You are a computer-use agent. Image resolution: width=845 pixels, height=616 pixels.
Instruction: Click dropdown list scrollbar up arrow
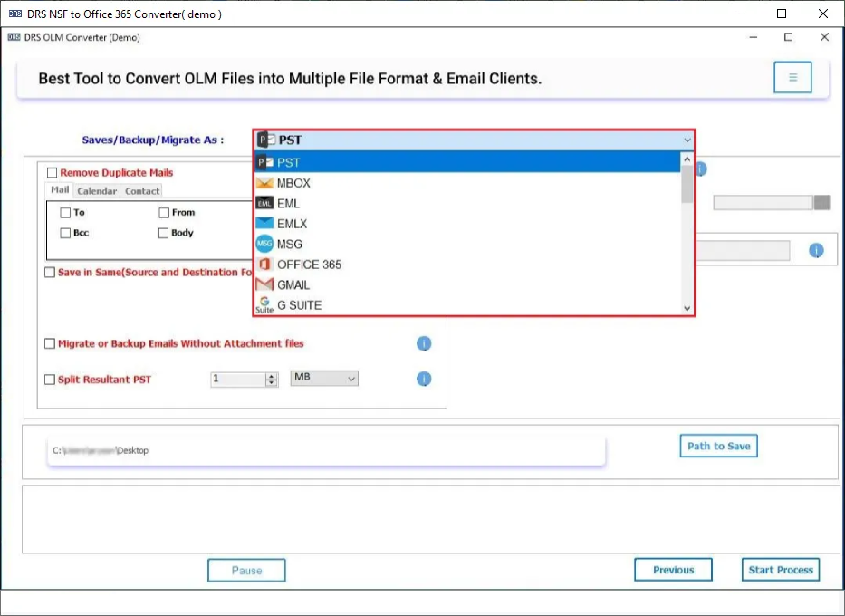pos(687,159)
